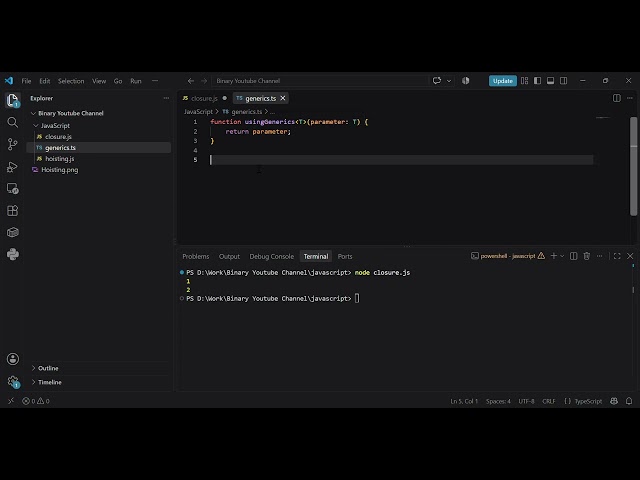The width and height of the screenshot is (640, 480).
Task: Open remote window icon in status bar
Action: point(11,401)
